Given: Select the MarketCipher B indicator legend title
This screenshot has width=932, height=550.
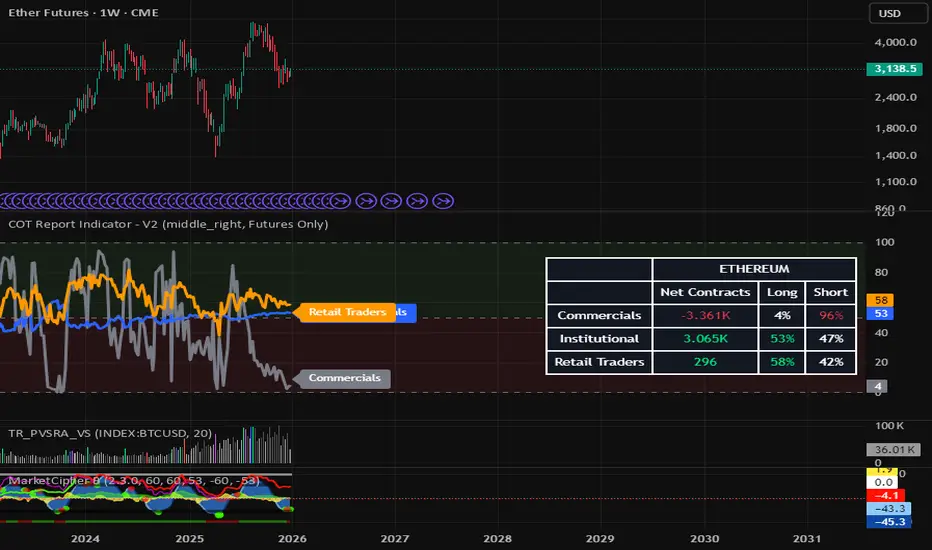Looking at the screenshot, I should pos(134,480).
